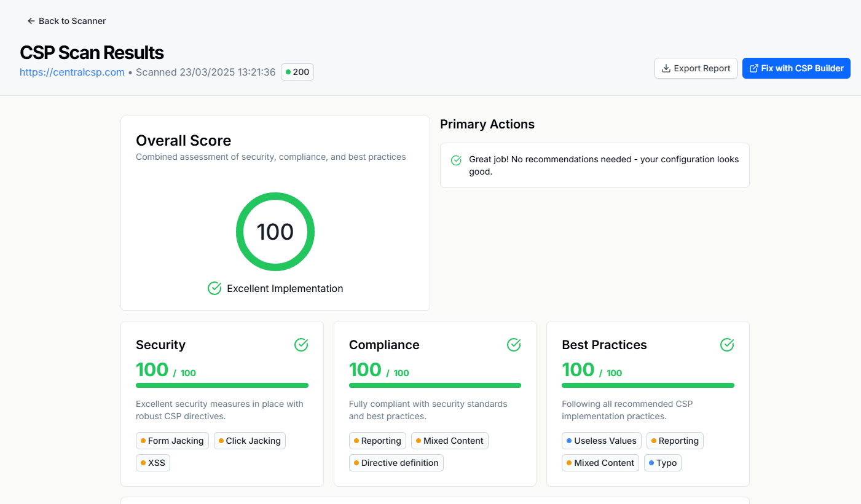Expand the Typo best practice tag
The height and width of the screenshot is (504, 861).
662,463
